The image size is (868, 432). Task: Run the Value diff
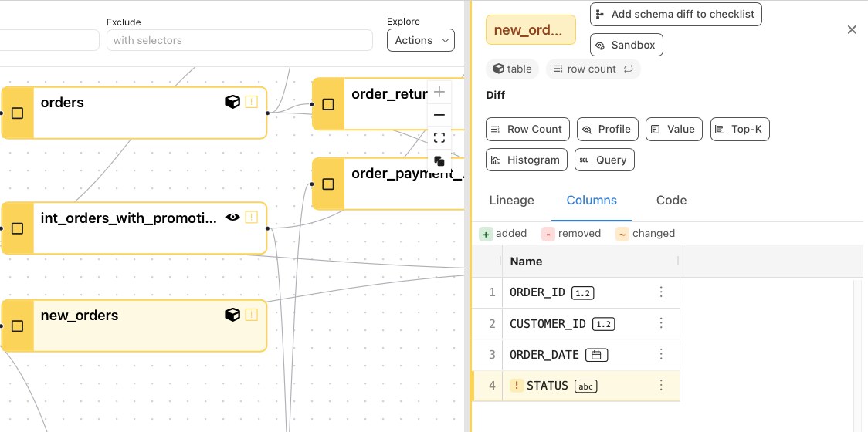point(673,129)
